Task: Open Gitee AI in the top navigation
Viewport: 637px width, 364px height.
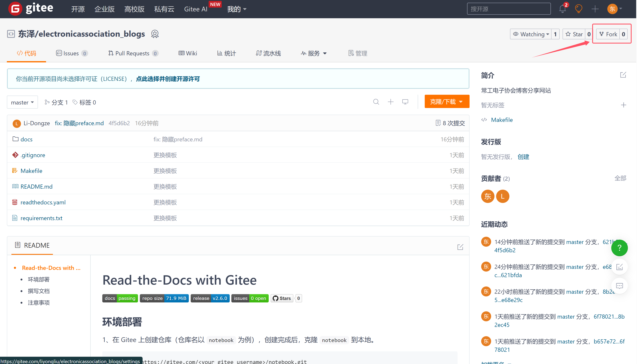Action: coord(195,9)
